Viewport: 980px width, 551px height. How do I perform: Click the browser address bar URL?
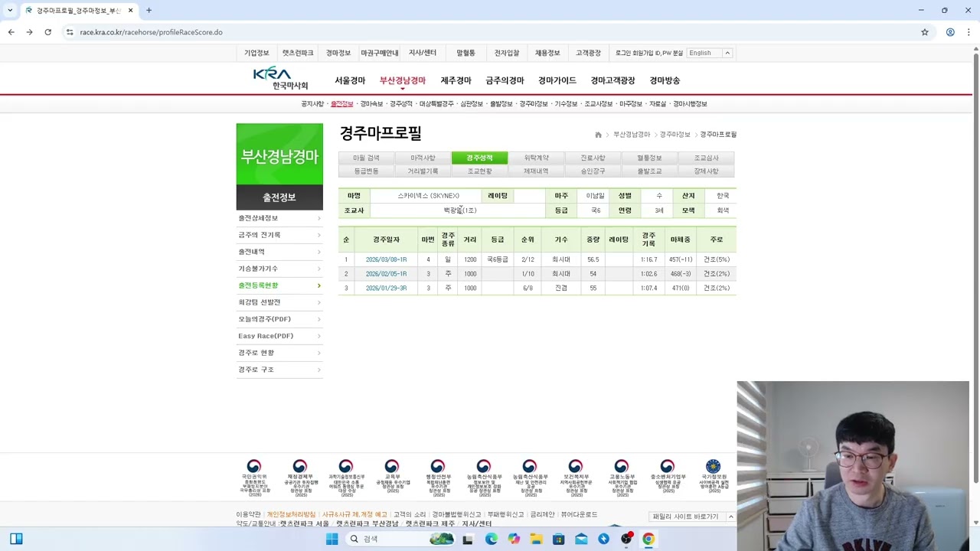click(151, 32)
